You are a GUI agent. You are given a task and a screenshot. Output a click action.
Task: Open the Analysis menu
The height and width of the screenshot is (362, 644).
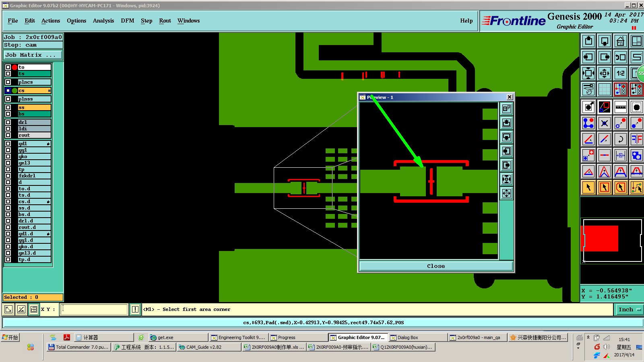click(x=103, y=21)
